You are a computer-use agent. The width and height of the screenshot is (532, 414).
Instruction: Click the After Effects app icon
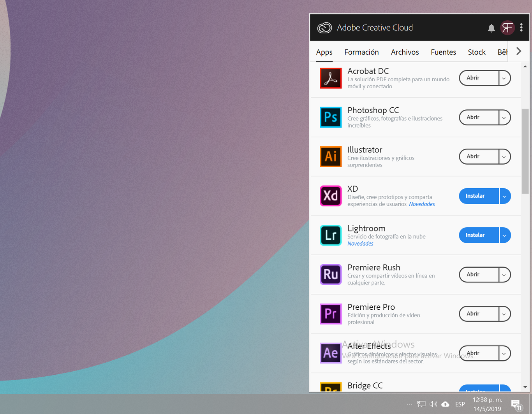click(330, 353)
